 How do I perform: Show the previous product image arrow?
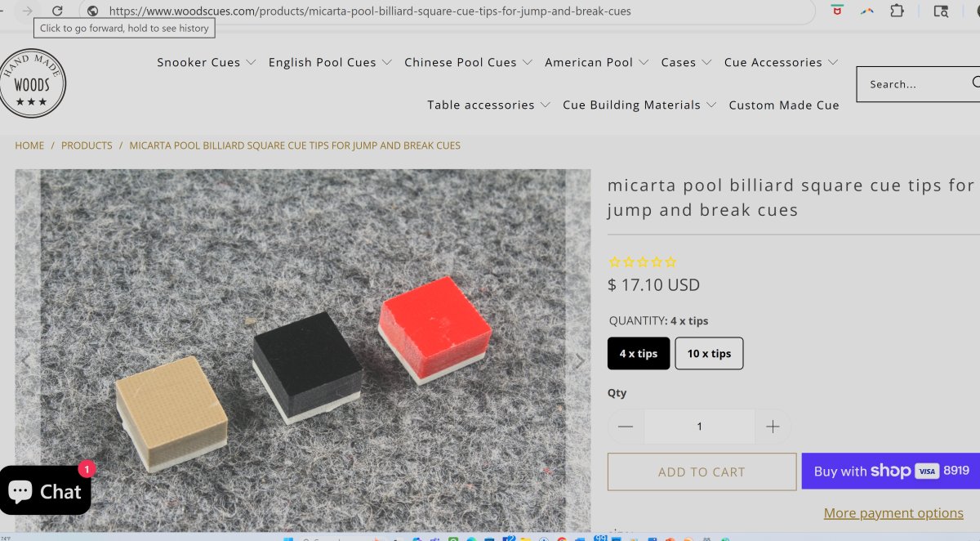pyautogui.click(x=26, y=360)
